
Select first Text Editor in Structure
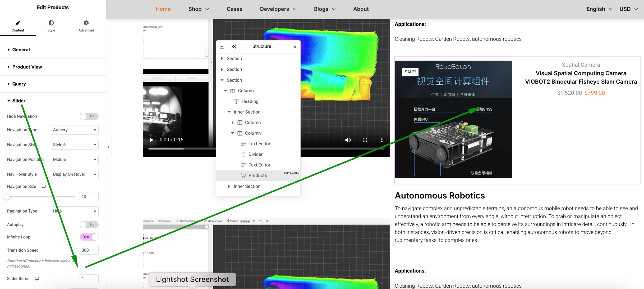pos(258,144)
